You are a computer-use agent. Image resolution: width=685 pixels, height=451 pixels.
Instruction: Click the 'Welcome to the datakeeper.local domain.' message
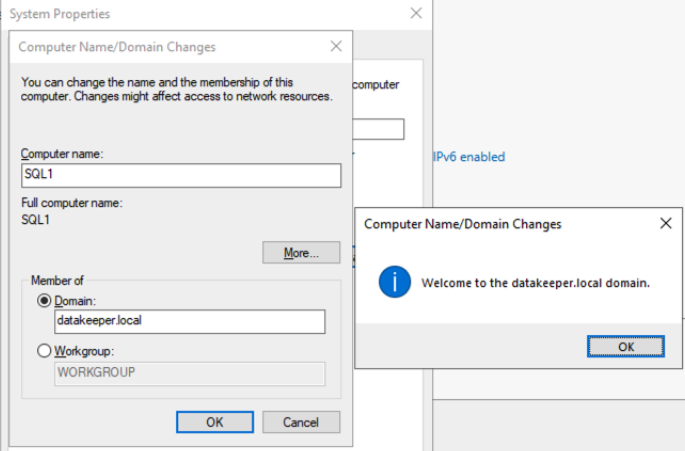536,283
